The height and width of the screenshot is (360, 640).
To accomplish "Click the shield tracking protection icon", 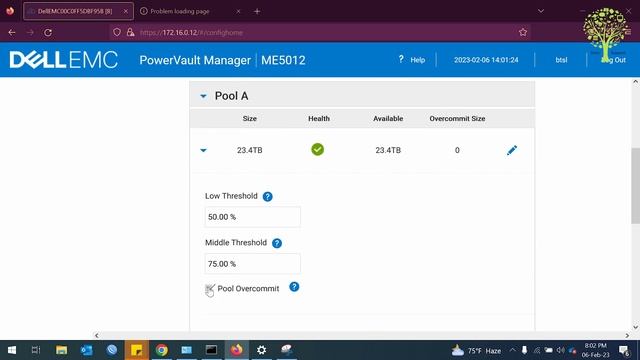I will (117, 32).
